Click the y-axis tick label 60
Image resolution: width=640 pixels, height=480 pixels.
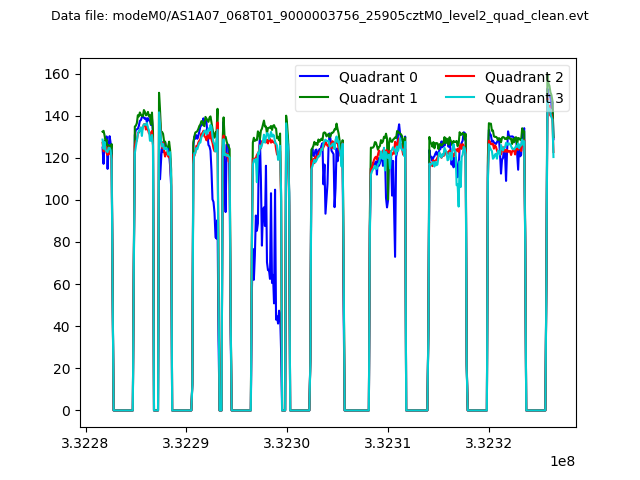[63, 285]
